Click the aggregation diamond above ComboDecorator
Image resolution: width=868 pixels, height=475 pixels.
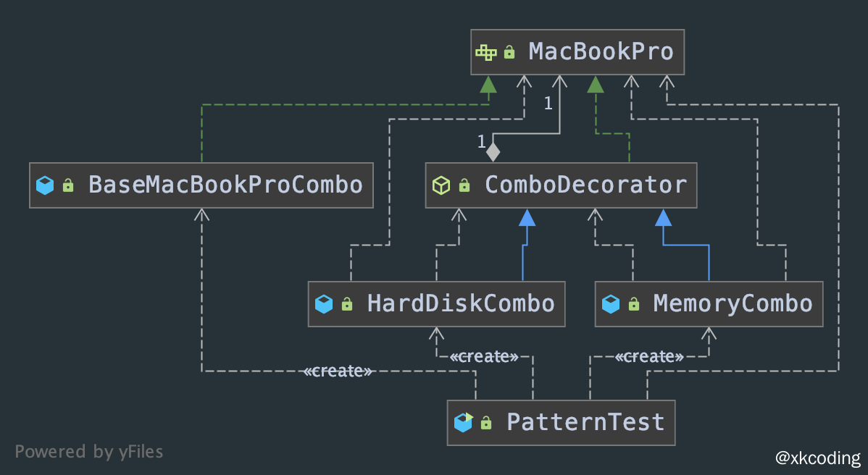point(494,152)
